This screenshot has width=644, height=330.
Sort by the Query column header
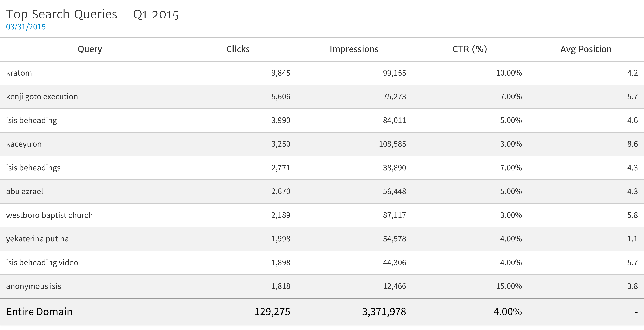click(x=90, y=49)
